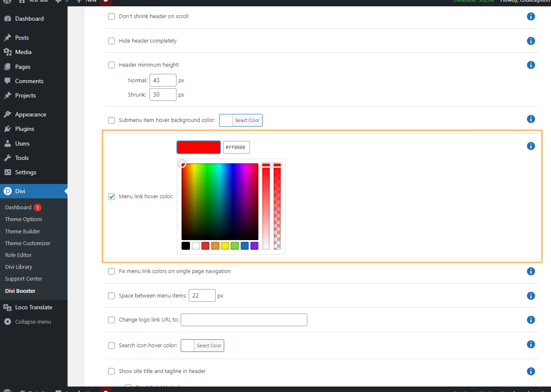Click the Settings sliders icon
This screenshot has width=551, height=392.
point(8,172)
